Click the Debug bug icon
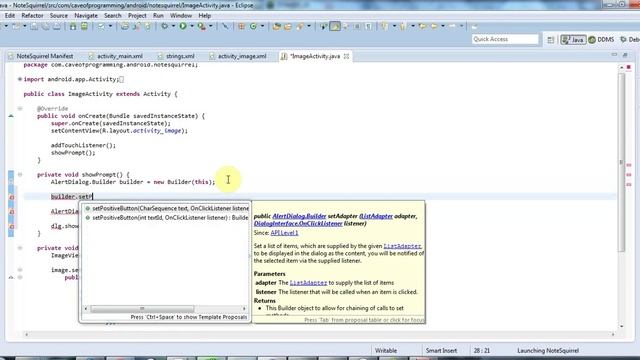The height and width of the screenshot is (360, 640). click(x=164, y=27)
